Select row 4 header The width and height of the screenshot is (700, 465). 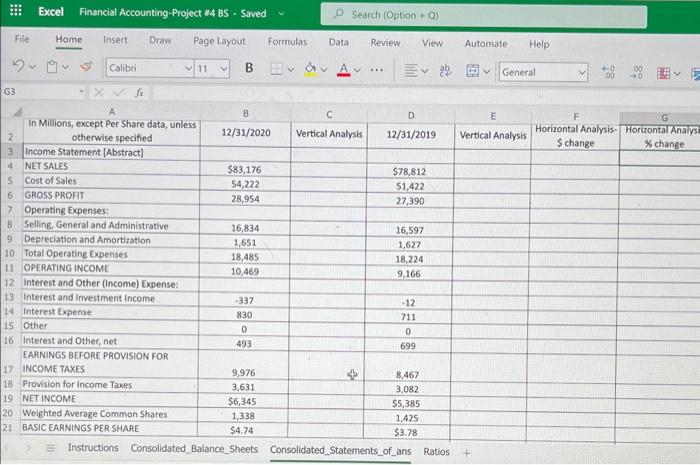coord(10,166)
